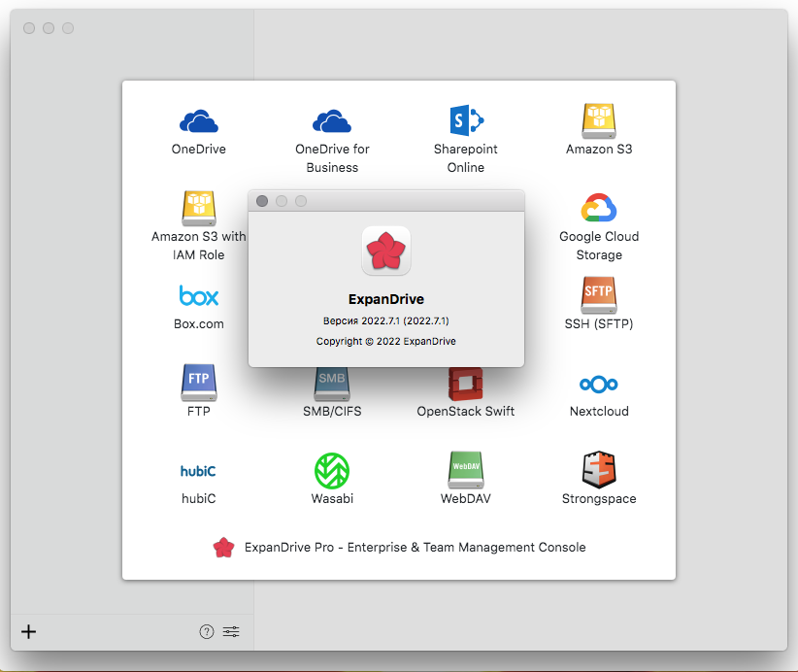The image size is (798, 672).
Task: Choose Google Cloud Storage icon
Action: click(x=599, y=209)
